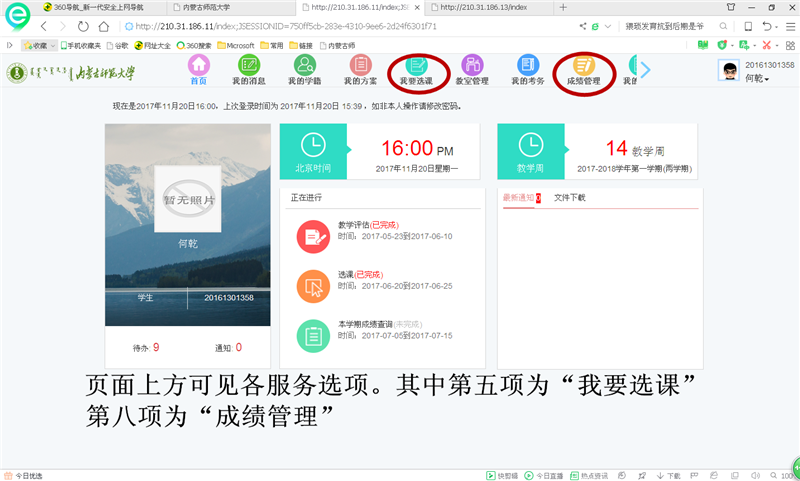Click the 通知 notification count 0
This screenshot has height=481, width=800.
click(238, 347)
